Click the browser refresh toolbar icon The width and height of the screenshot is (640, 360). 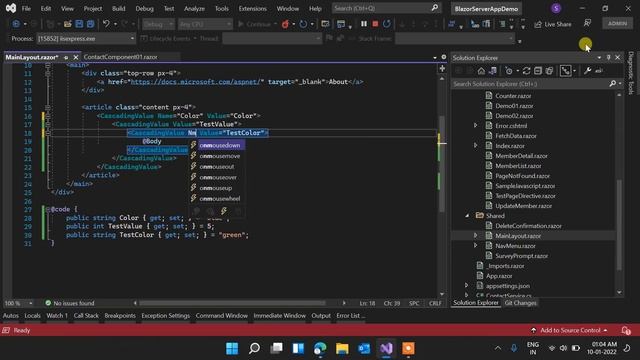[x=303, y=24]
